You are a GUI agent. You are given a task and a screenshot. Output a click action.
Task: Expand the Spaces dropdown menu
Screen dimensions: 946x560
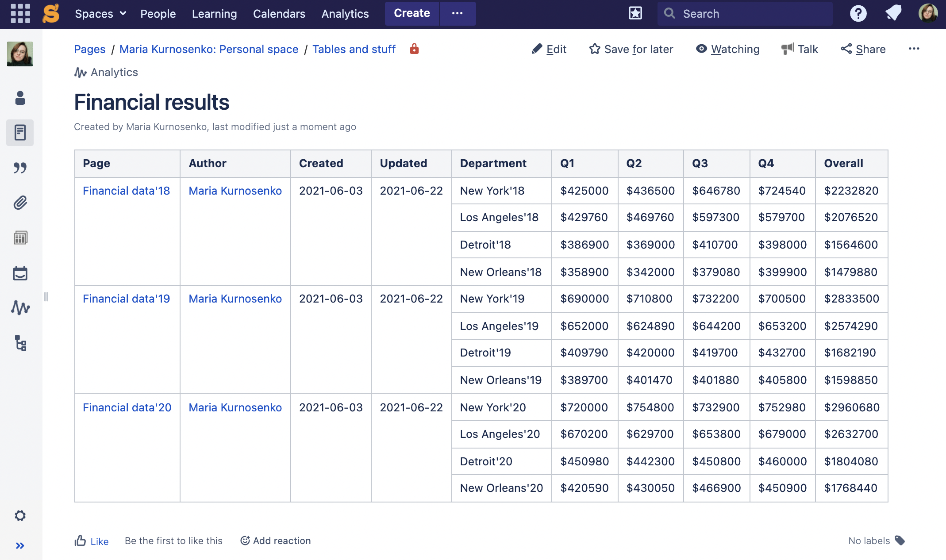coord(100,14)
